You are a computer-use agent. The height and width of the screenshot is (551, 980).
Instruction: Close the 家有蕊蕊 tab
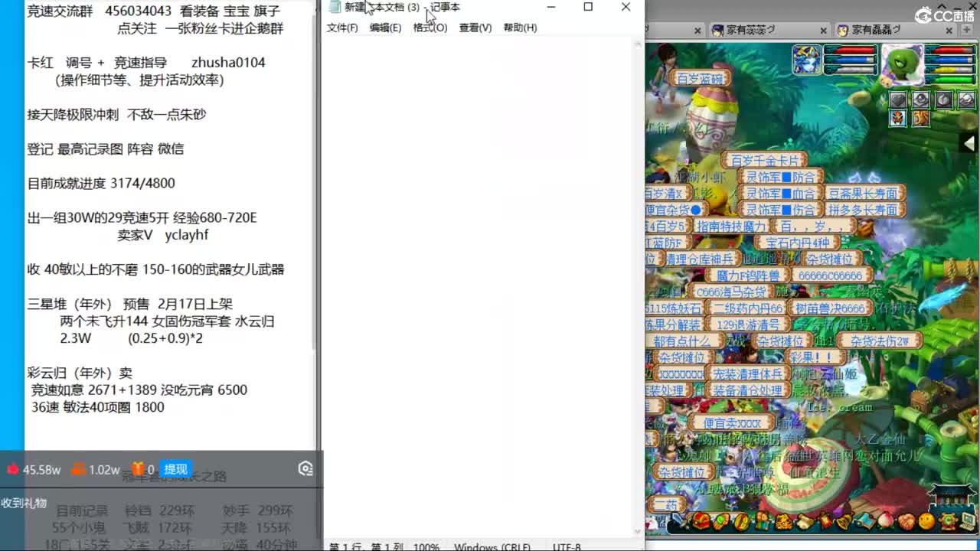pos(823,31)
